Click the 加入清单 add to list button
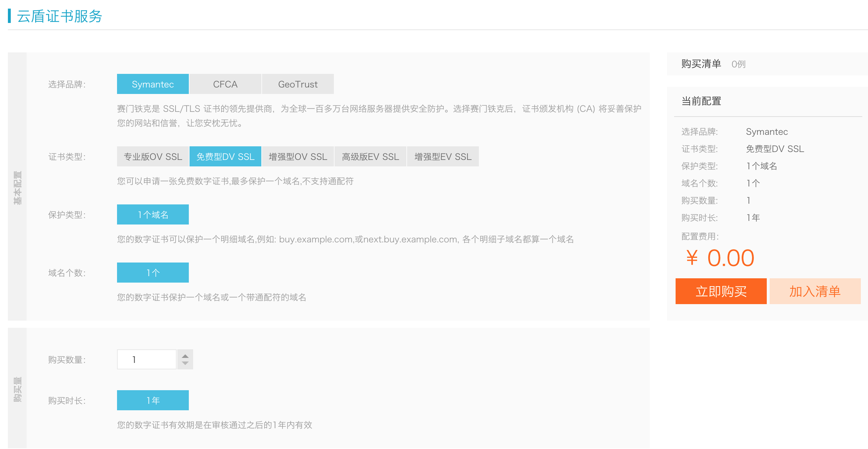The image size is (868, 449). (x=815, y=291)
